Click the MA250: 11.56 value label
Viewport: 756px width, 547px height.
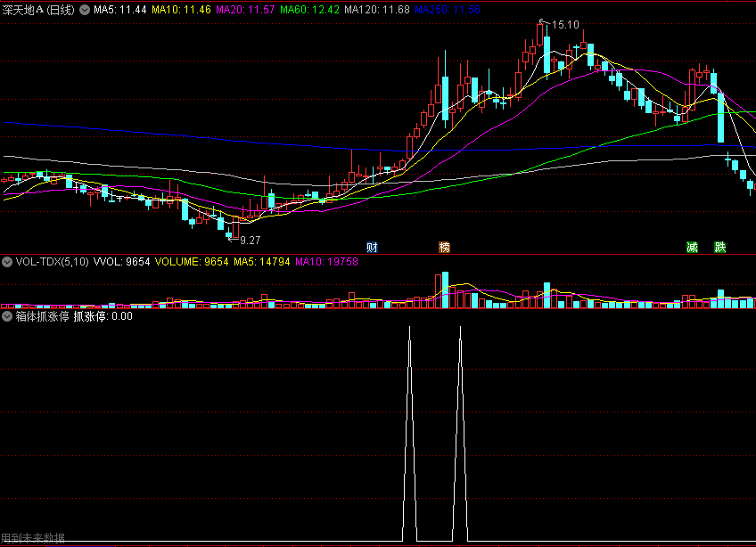448,10
